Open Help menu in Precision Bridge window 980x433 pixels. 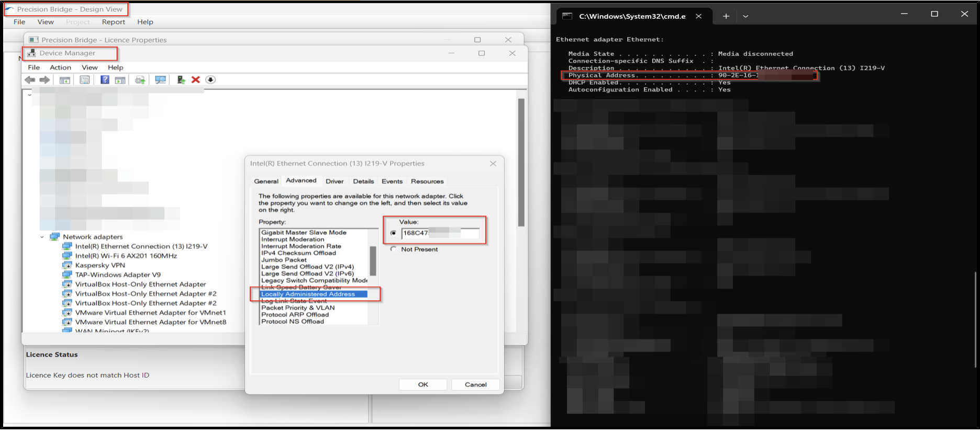145,22
